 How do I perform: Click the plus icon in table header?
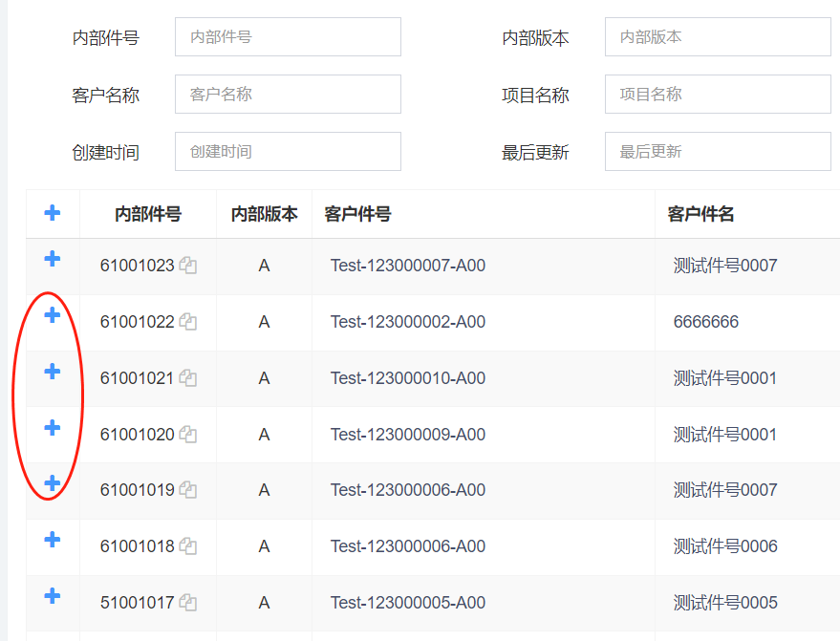pyautogui.click(x=53, y=213)
